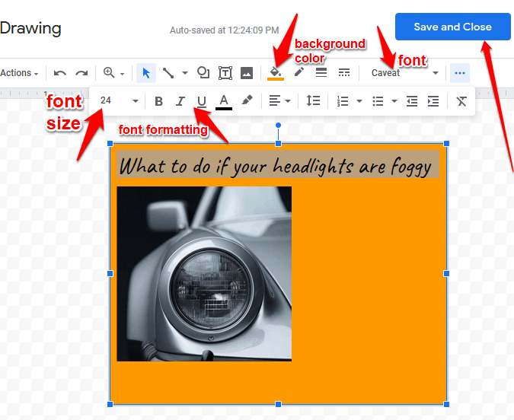Open Line spacing options
Screen dimensions: 514x420
313,101
